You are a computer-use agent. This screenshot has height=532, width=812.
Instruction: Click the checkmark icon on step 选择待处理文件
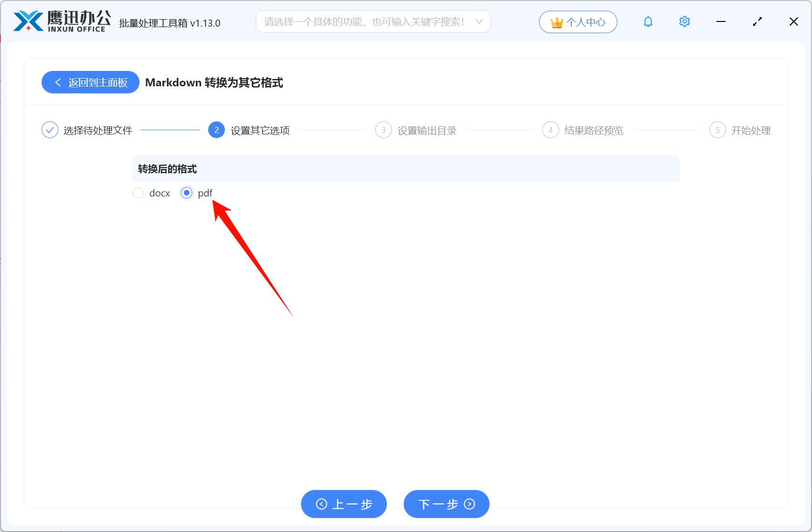click(x=50, y=130)
